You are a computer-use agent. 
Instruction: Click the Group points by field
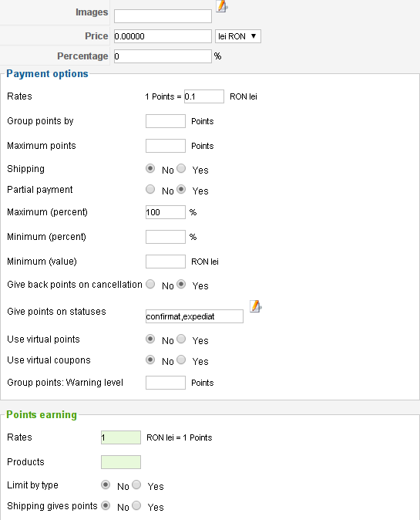pos(165,121)
